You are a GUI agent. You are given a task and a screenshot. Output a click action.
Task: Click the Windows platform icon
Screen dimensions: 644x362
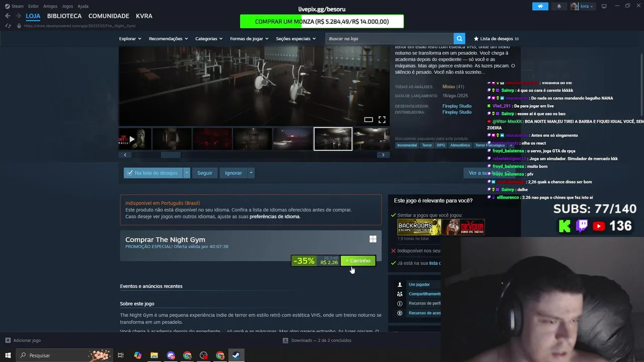pos(373,239)
